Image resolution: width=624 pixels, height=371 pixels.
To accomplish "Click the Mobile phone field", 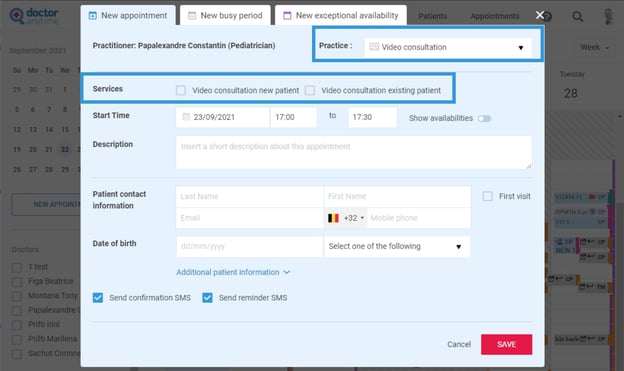I will [x=418, y=218].
